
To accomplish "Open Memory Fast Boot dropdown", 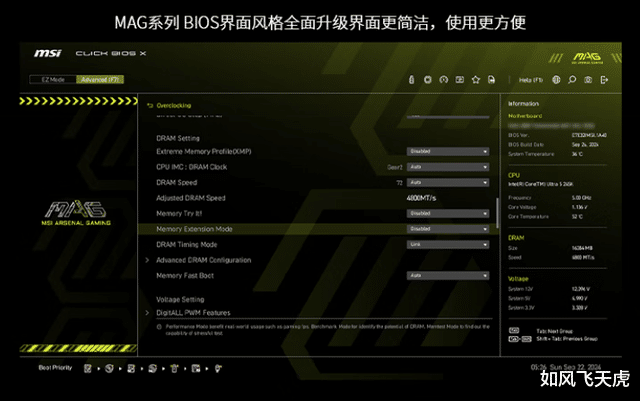I will pyautogui.click(x=448, y=276).
